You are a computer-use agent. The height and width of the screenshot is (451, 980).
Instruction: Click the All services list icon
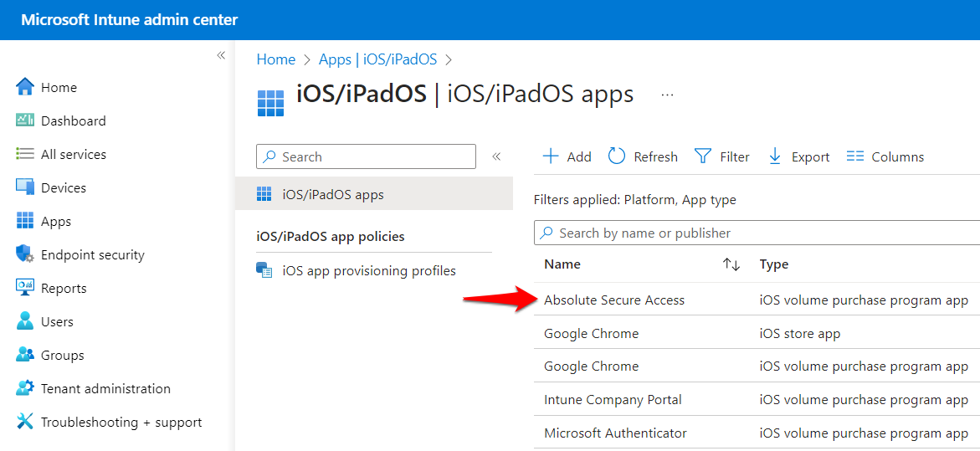pos(24,154)
